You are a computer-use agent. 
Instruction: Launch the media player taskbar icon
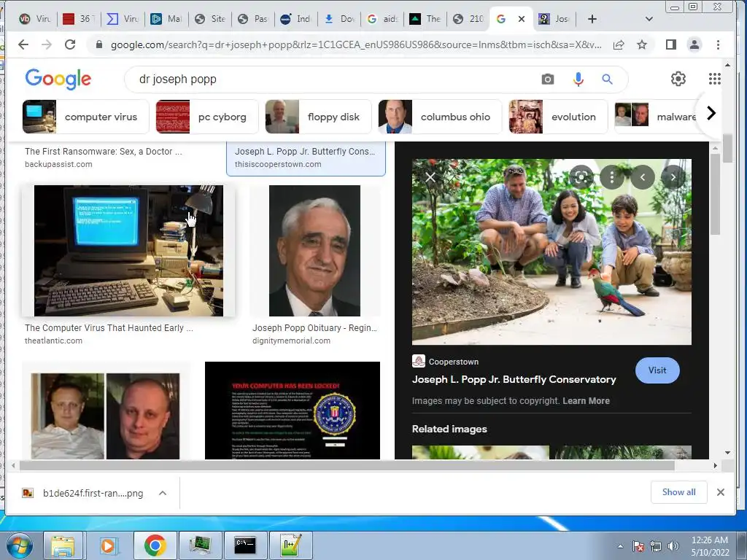coord(108,545)
